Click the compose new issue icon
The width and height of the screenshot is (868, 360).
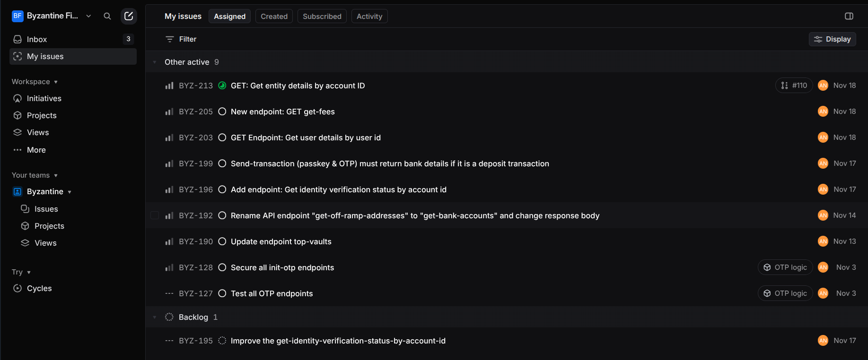click(129, 16)
